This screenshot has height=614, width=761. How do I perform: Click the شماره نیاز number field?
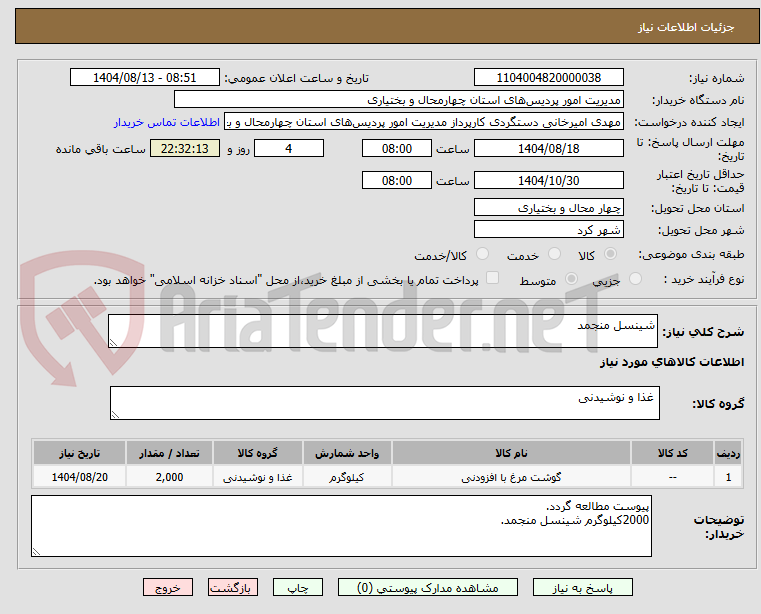[x=548, y=78]
